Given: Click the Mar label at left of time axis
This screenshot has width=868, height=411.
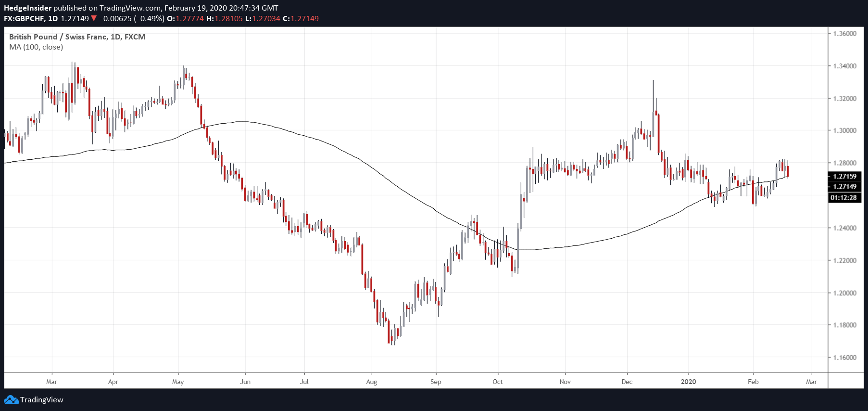Looking at the screenshot, I should click(x=51, y=382).
